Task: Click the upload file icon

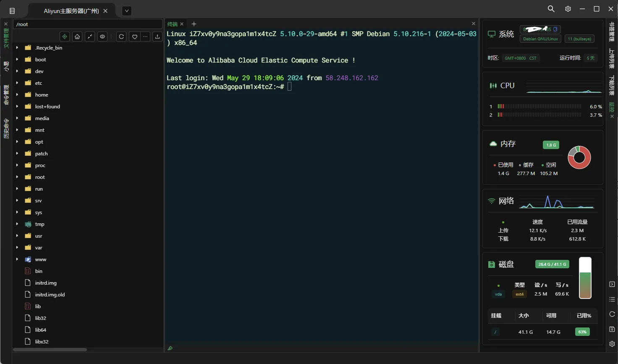Action: [157, 37]
